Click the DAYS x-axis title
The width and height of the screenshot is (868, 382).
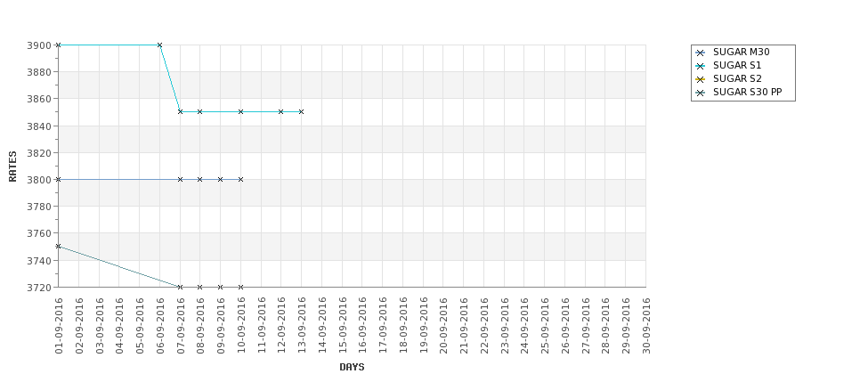click(352, 367)
